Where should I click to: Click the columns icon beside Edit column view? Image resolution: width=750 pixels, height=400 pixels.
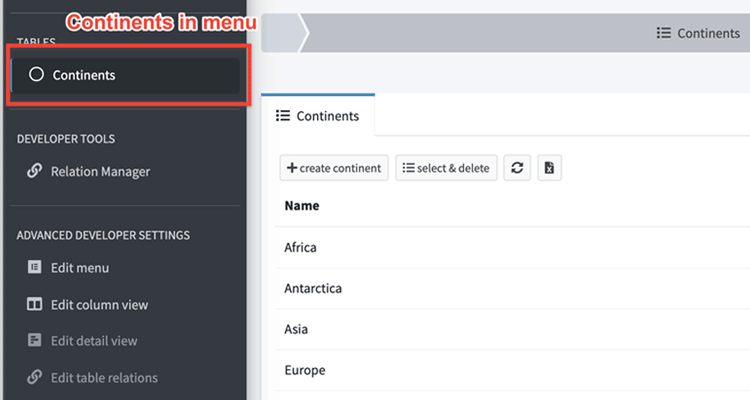[x=34, y=305]
